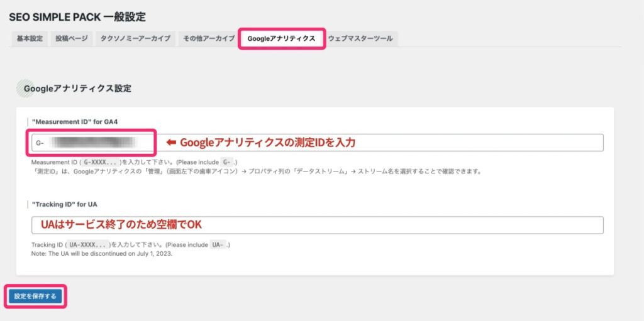Click the Googleアナリティクス設定 section heading
This screenshot has height=321, width=644.
click(x=77, y=88)
